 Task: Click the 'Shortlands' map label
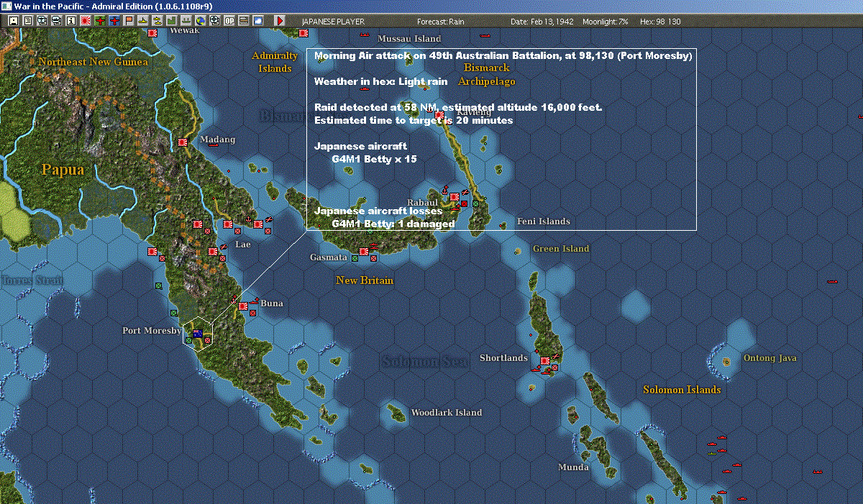pos(503,358)
